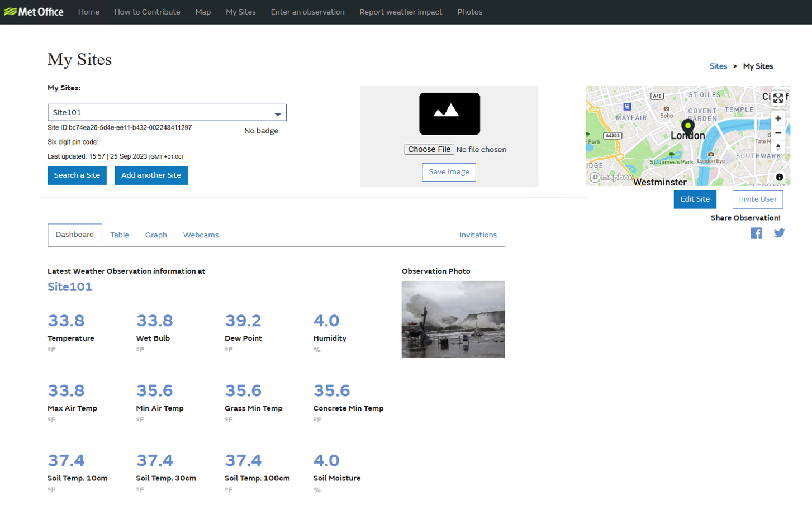The image size is (812, 515).
Task: Toggle map fullscreen icon
Action: tap(778, 98)
